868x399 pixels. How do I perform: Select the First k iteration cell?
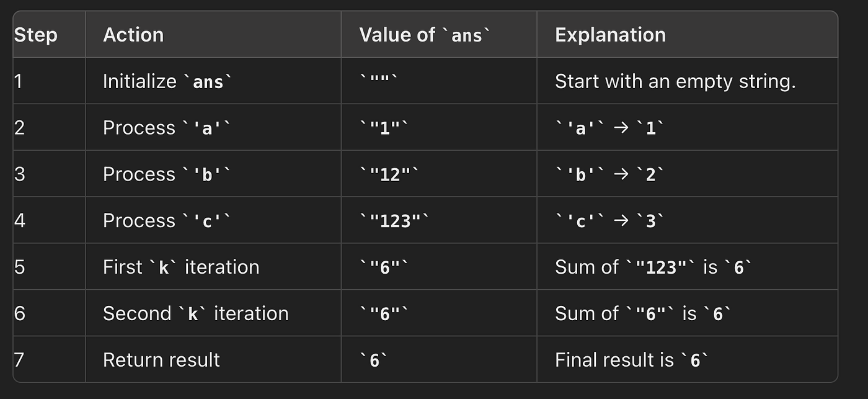(x=181, y=267)
